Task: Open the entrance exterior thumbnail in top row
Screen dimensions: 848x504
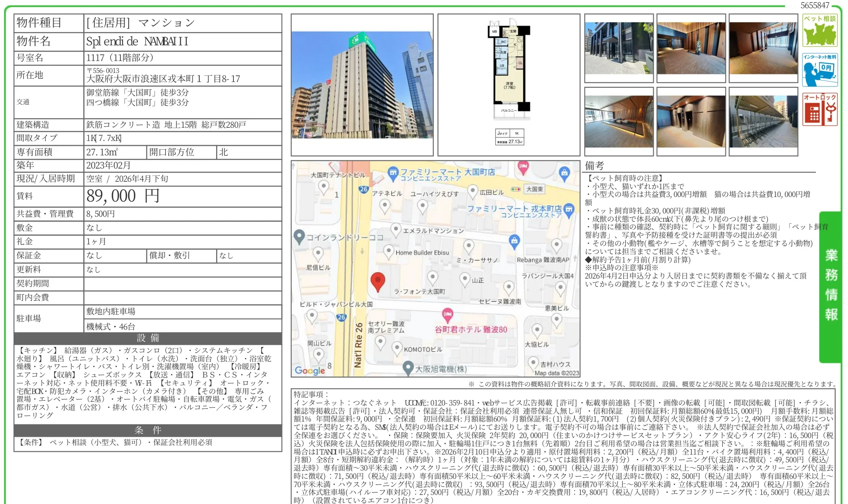Action: coord(619,48)
